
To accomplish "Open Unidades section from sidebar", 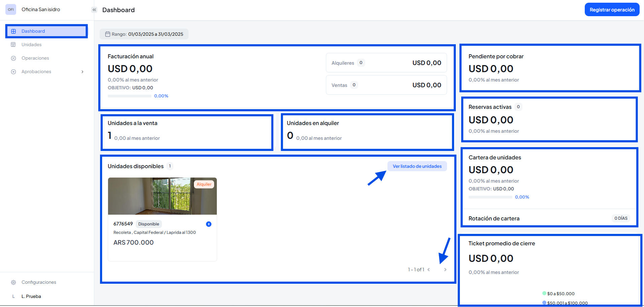I will 32,45.
